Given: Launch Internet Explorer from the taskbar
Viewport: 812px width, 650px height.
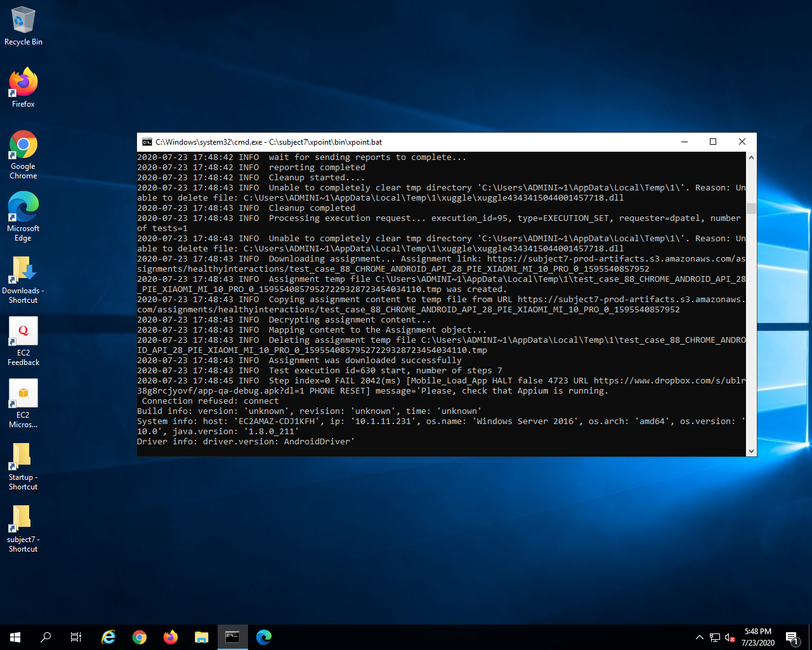Looking at the screenshot, I should point(108,637).
